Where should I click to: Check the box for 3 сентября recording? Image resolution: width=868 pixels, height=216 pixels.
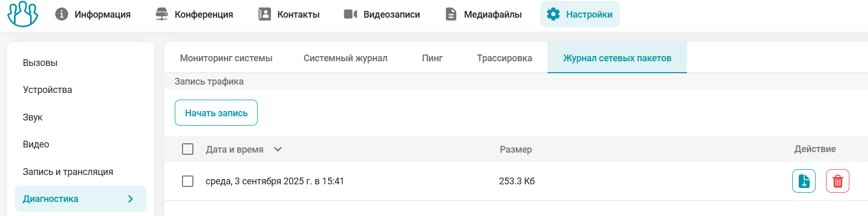[188, 181]
